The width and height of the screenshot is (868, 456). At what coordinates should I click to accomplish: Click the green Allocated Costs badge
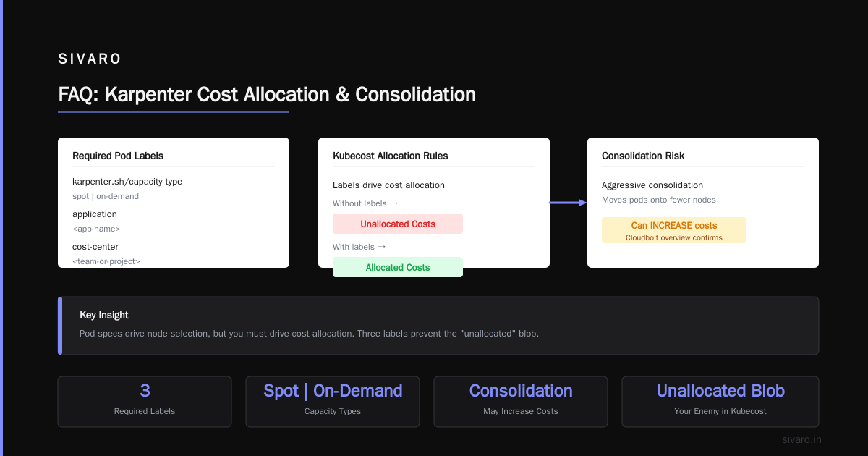pos(398,267)
